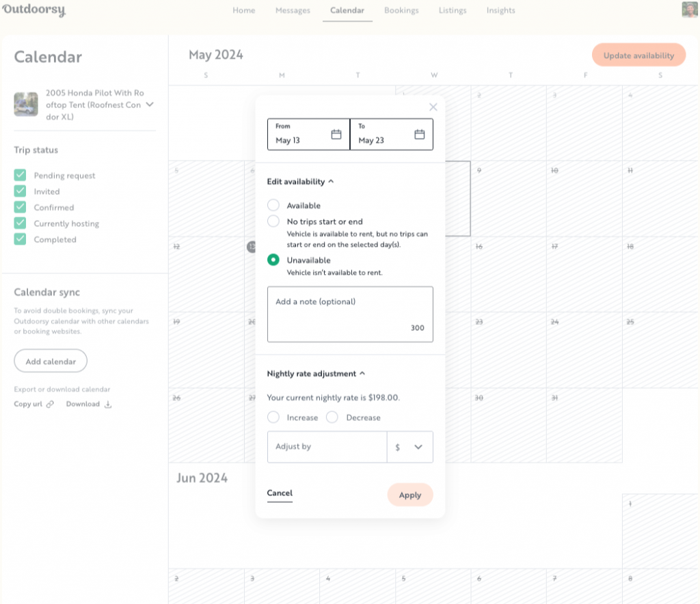This screenshot has width=700, height=604.
Task: Toggle the Pending request checkbox
Action: 20,175
